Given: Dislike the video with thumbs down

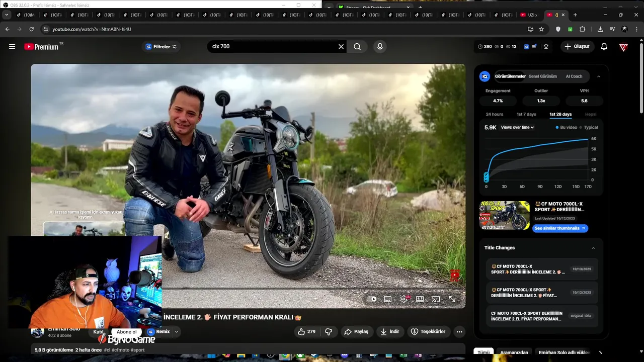Looking at the screenshot, I should (329, 332).
